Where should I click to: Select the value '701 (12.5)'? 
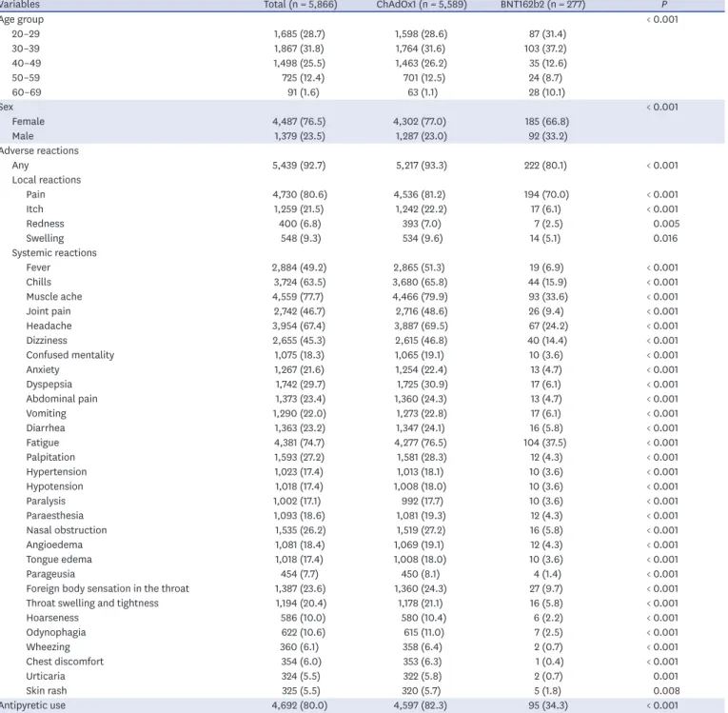pyautogui.click(x=423, y=78)
